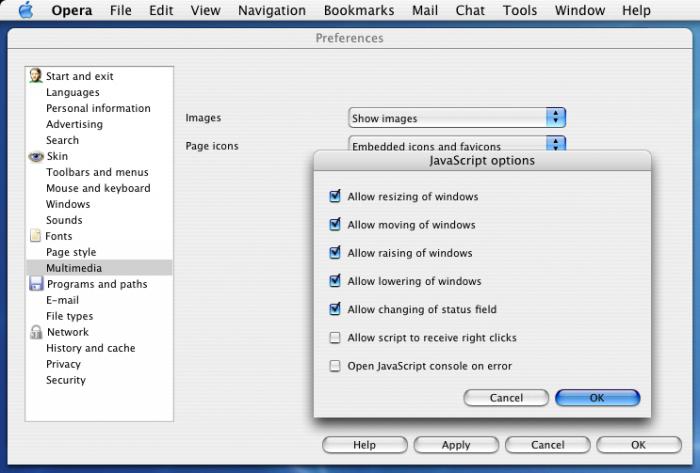Open the Mail menu
The image size is (700, 473).
click(425, 10)
